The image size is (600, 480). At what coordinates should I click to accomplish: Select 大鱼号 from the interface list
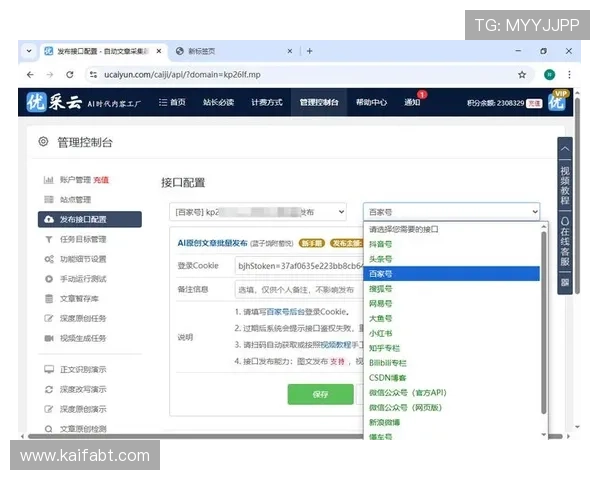point(452,318)
